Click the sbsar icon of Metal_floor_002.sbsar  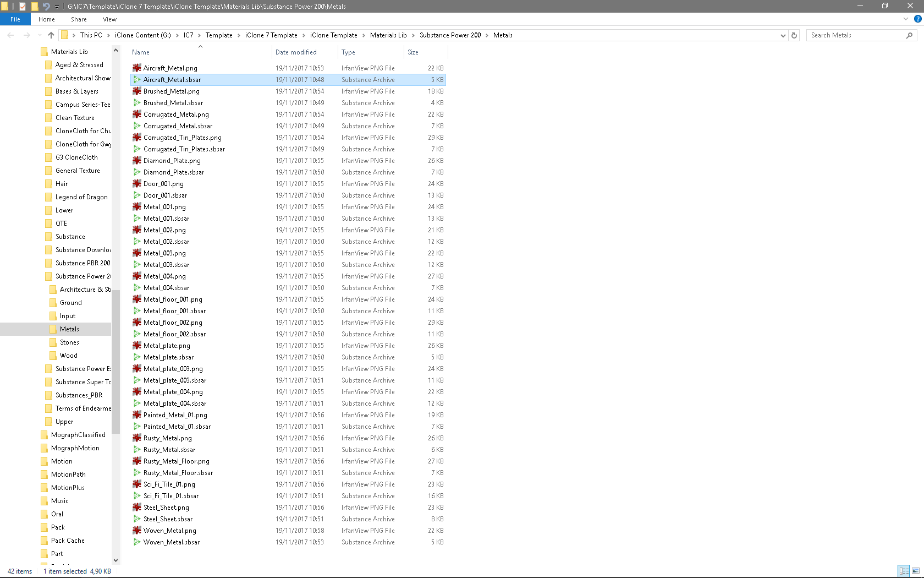point(137,334)
